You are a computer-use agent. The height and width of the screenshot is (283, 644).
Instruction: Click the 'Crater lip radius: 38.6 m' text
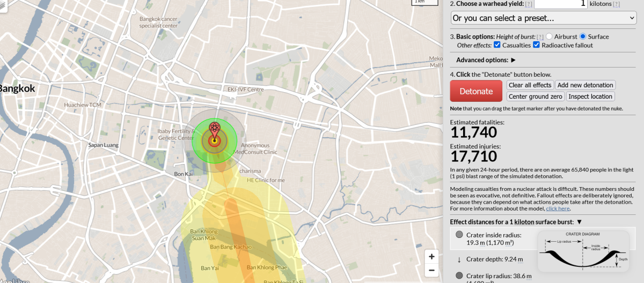(x=499, y=275)
